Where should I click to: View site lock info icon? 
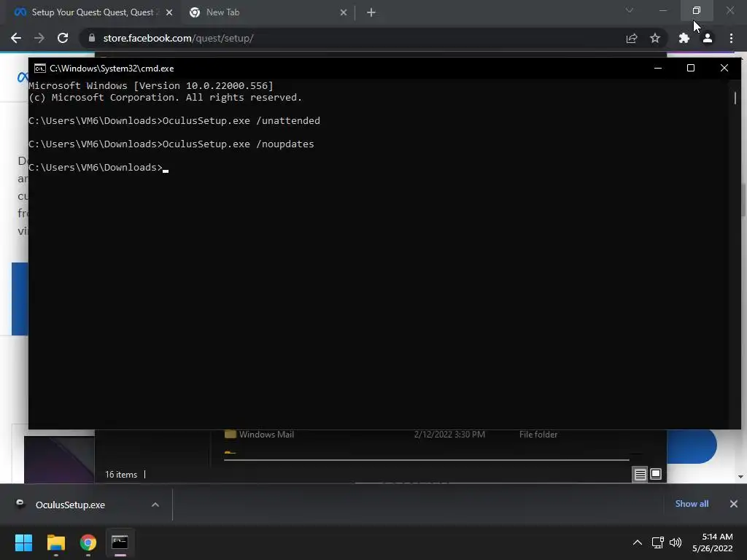[x=92, y=38]
